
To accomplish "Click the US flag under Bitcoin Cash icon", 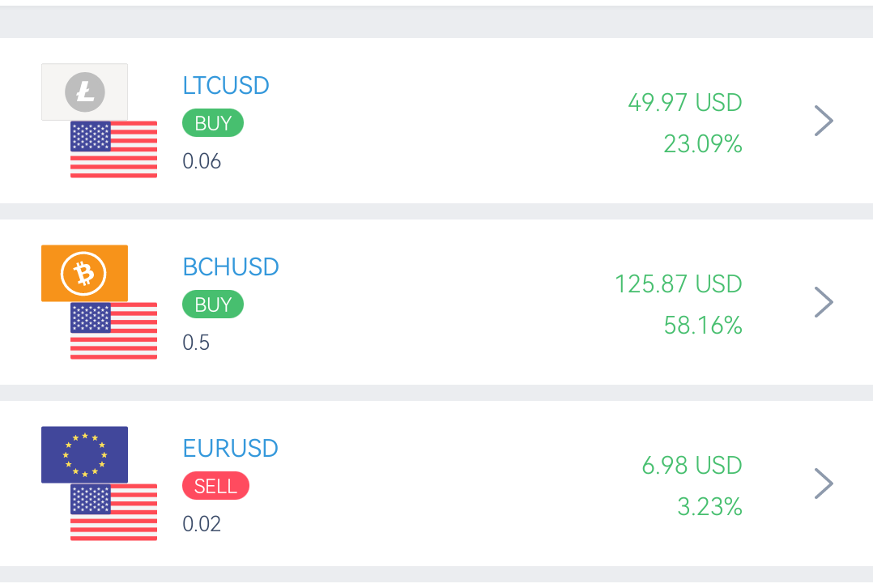I will click(x=113, y=330).
